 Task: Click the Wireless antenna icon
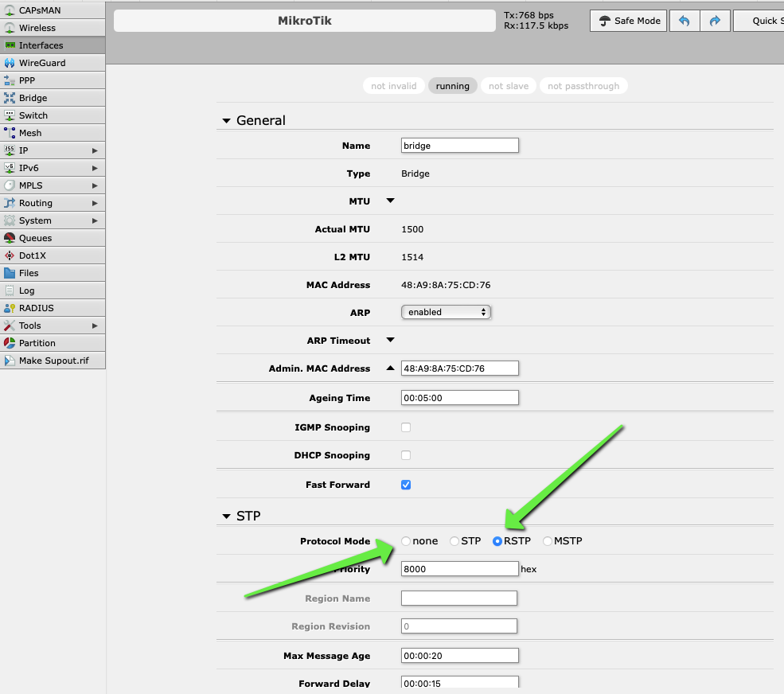click(10, 28)
